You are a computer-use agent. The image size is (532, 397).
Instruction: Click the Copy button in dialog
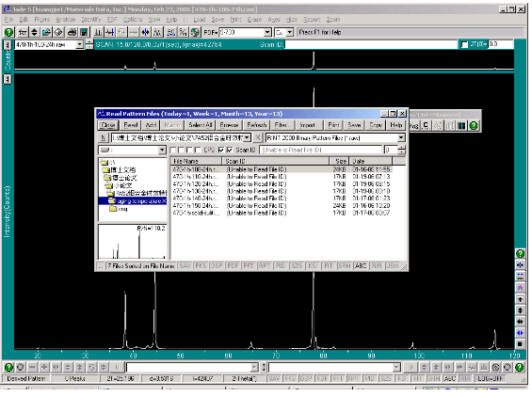[x=376, y=125]
